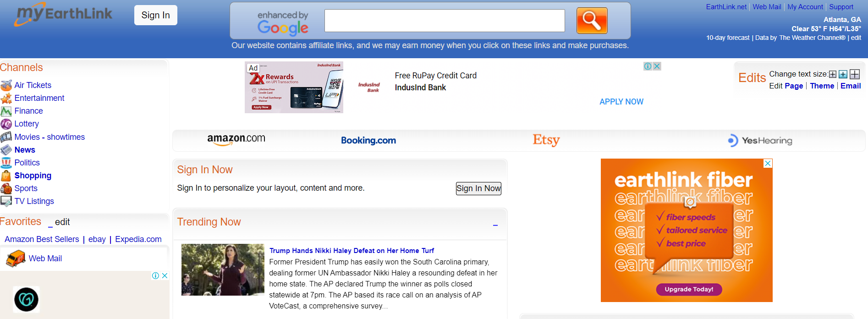This screenshot has height=319, width=868.
Task: Open the Theme edit link
Action: 822,86
